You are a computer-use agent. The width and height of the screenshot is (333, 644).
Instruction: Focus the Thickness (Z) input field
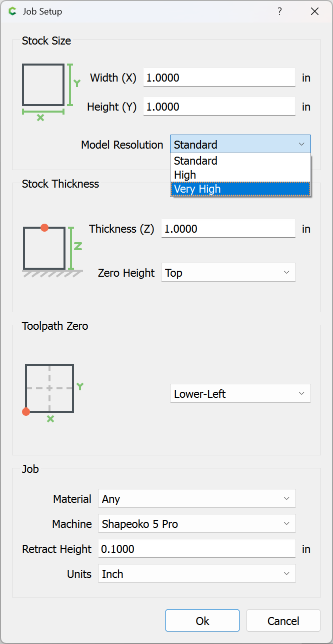pyautogui.click(x=228, y=229)
